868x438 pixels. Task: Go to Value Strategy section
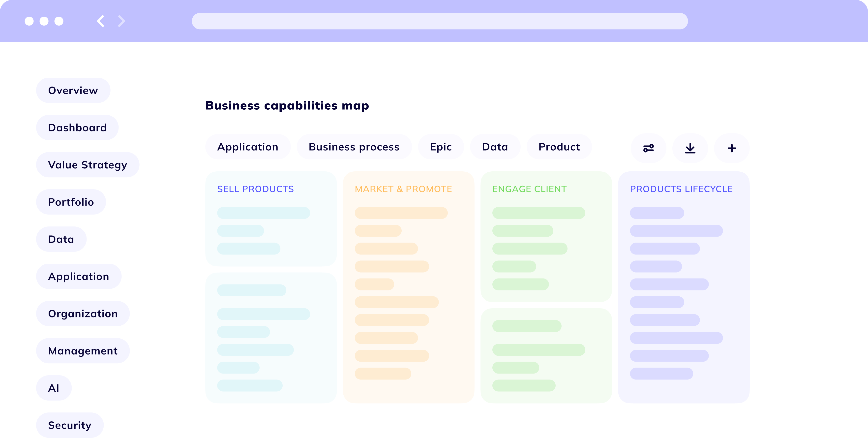click(x=88, y=165)
